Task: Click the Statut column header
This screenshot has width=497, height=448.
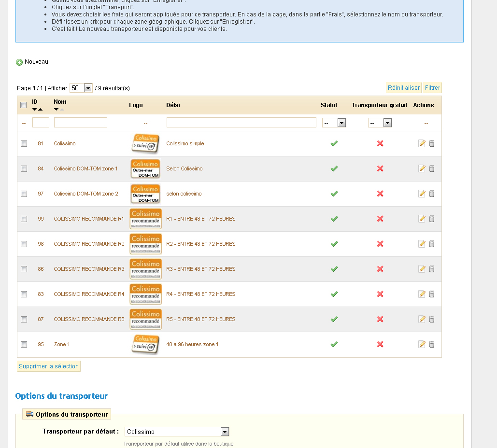Action: (x=329, y=105)
